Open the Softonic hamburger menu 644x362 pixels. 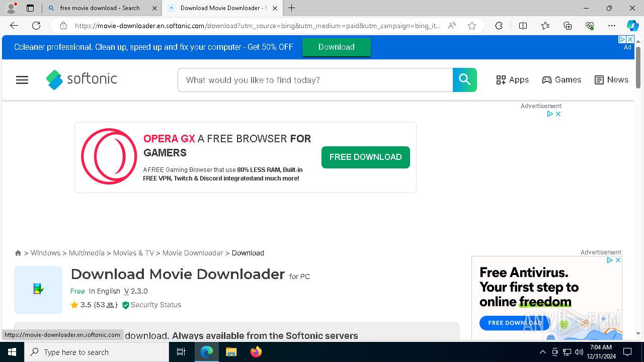tap(22, 80)
